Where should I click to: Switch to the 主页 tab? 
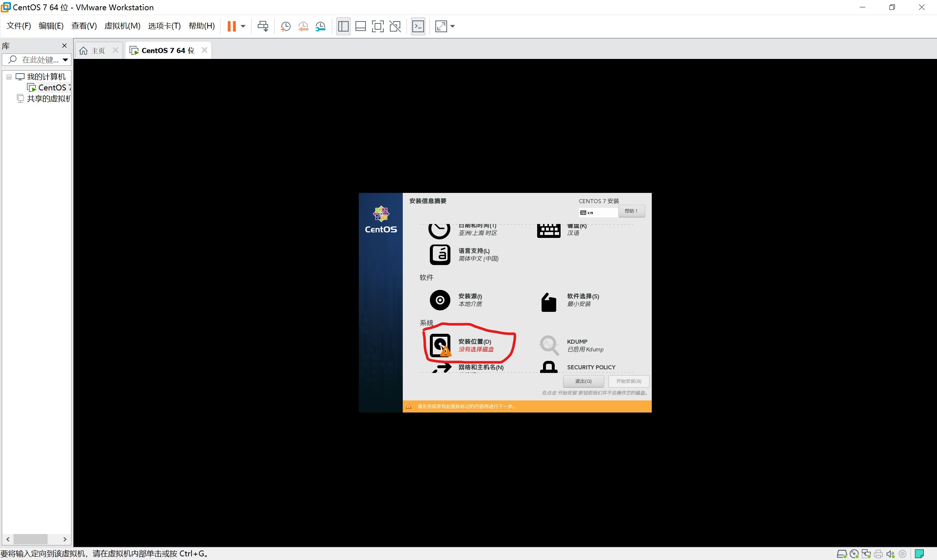[x=98, y=51]
